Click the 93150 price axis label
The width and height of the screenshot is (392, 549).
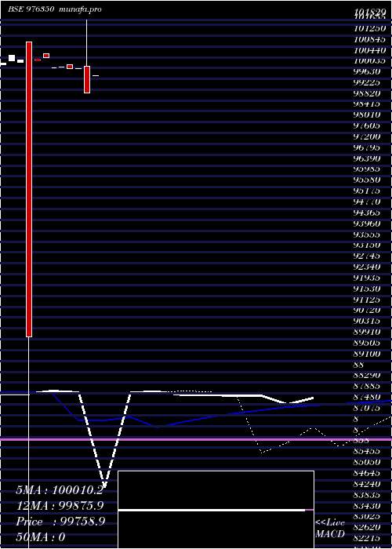coord(367,245)
